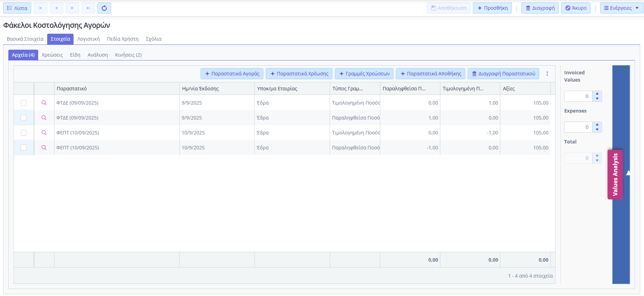Screen dimensions: 644x296
Task: Decrease the Expenses value with down arrow
Action: (597, 130)
